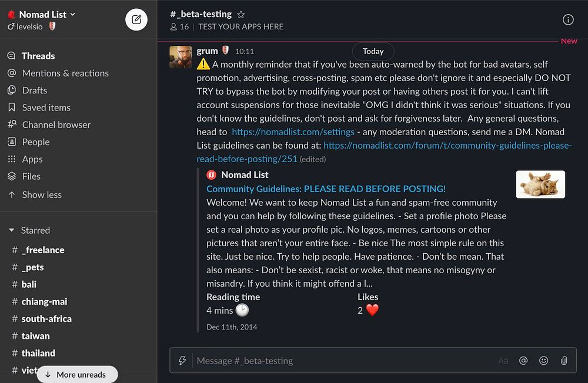Open channel details info icon
588x383 pixels.
coord(568,19)
